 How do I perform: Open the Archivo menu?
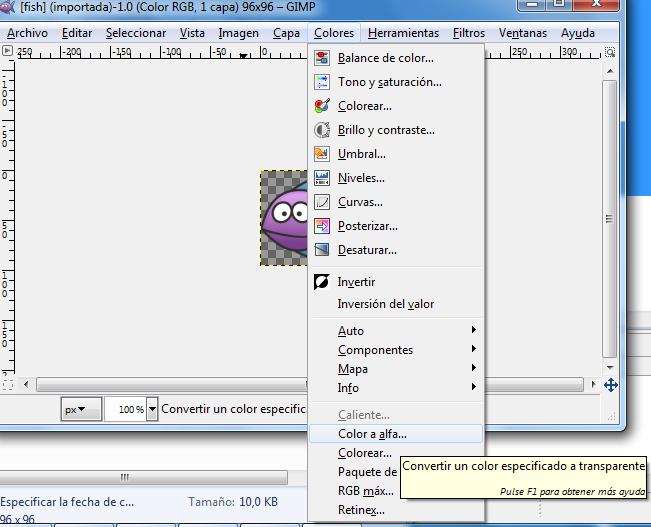point(27,33)
